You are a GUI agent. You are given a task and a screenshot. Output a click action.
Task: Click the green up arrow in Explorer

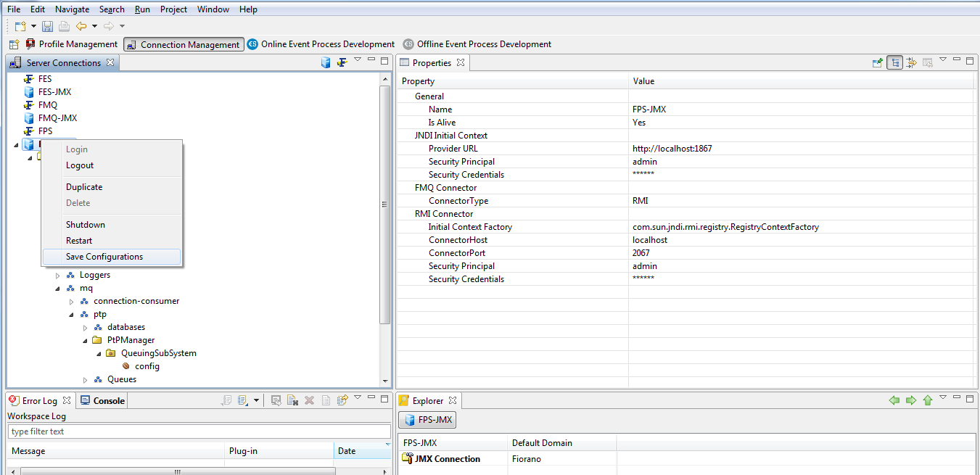(x=927, y=400)
